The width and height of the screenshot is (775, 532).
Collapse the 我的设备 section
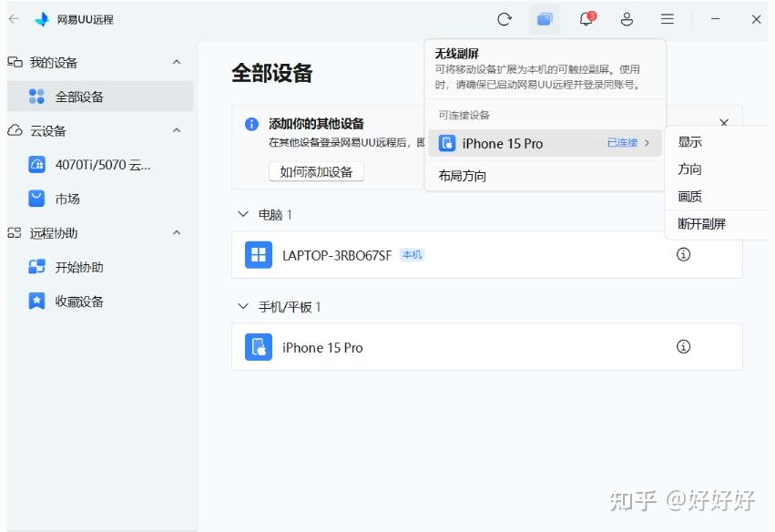point(177,62)
